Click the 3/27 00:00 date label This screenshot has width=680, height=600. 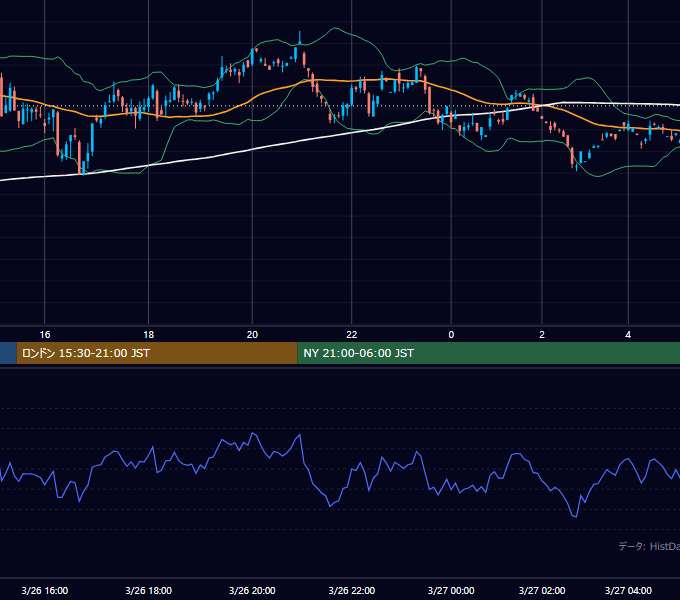(451, 590)
